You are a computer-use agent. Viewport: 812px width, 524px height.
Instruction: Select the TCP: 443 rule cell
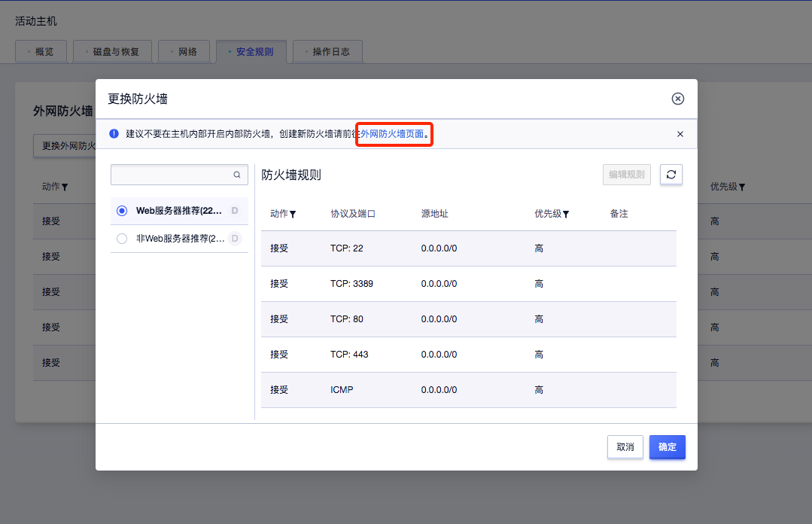point(349,355)
